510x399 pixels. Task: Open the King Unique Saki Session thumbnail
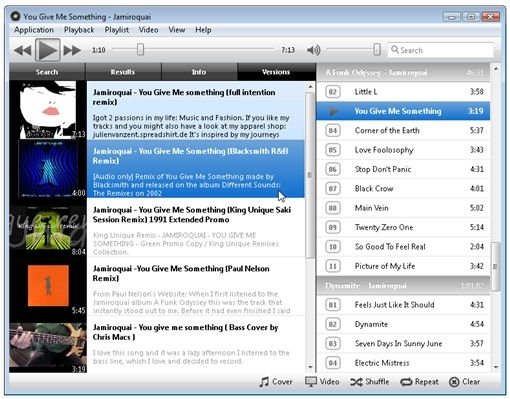point(48,227)
